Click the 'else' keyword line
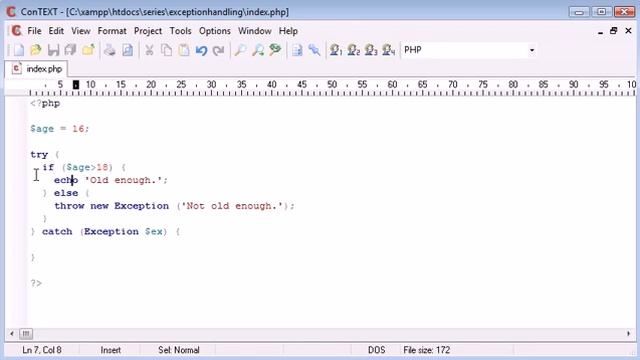 [x=66, y=193]
